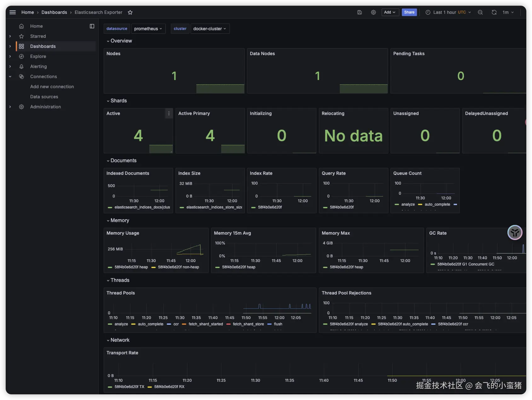Image resolution: width=532 pixels, height=400 pixels.
Task: Collapse the Shards row section
Action: tap(118, 101)
